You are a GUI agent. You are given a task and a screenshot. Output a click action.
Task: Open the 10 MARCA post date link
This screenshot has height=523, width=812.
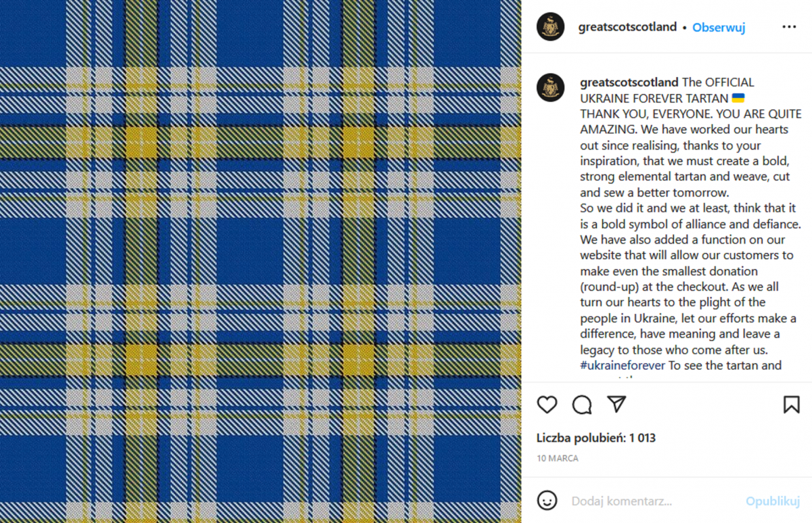point(558,458)
